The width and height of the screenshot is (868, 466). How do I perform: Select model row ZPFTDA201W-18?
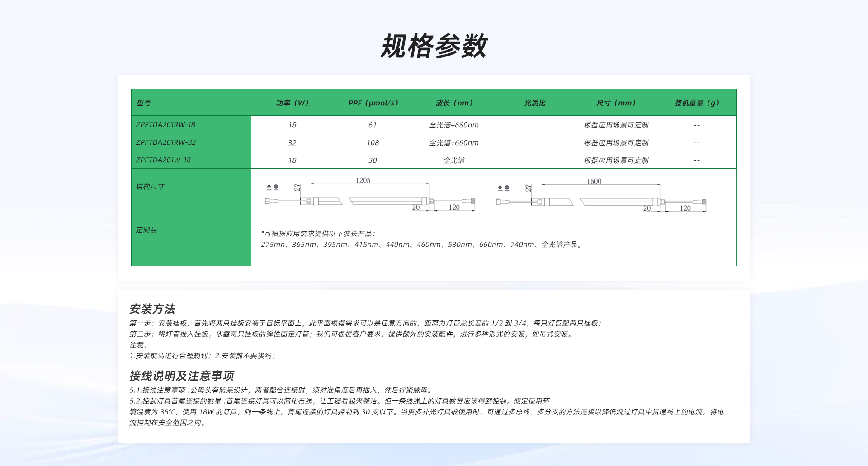tap(163, 160)
